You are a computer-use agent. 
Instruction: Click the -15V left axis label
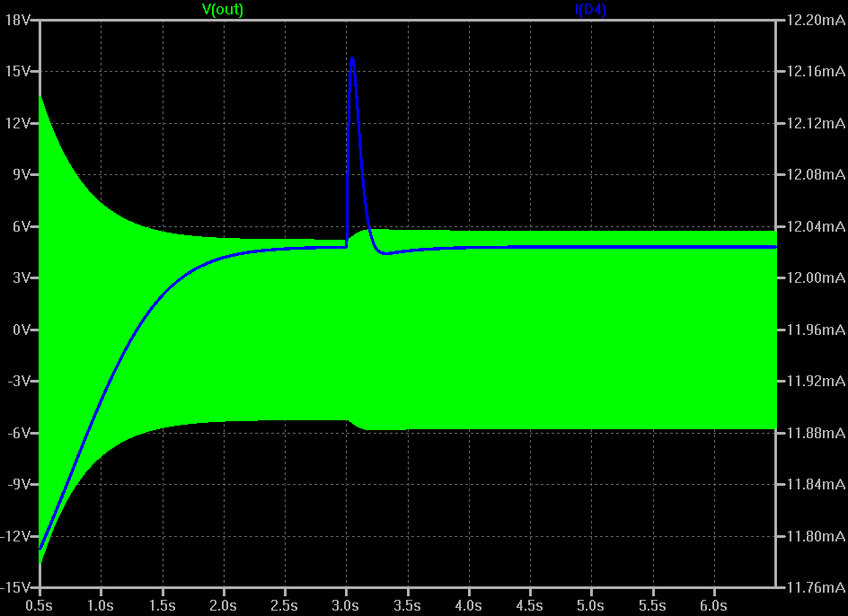[x=15, y=587]
